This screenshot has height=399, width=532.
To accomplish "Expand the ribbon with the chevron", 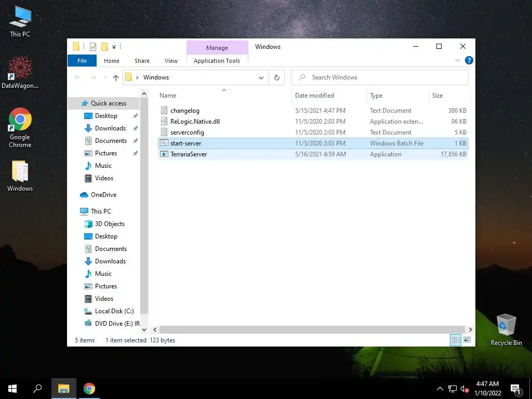I will pos(457,60).
